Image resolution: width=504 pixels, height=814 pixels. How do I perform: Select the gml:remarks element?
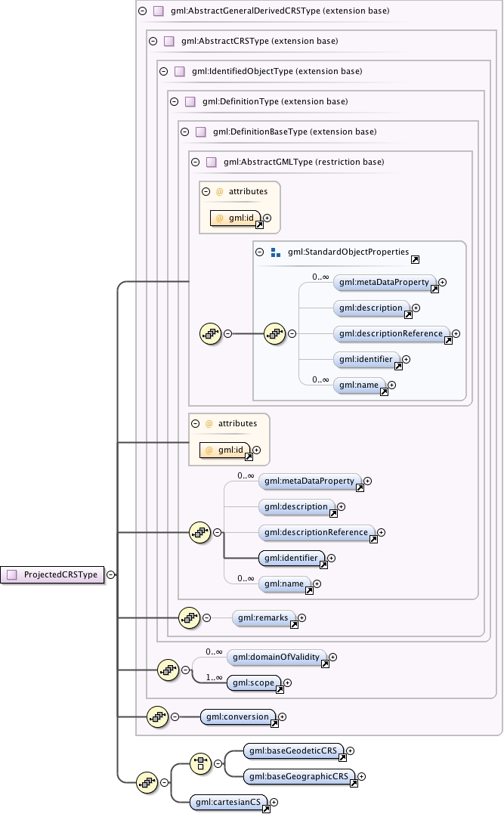264,617
